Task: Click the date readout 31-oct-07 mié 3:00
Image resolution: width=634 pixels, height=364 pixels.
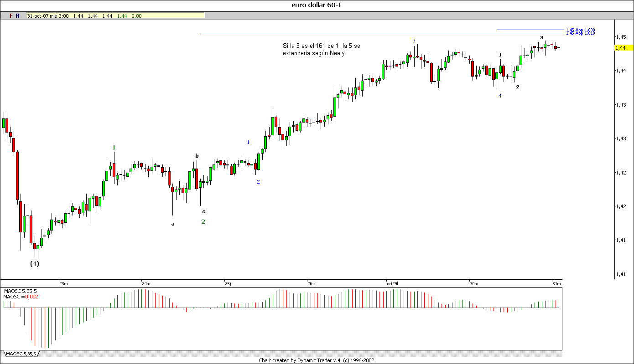Action: [48, 15]
